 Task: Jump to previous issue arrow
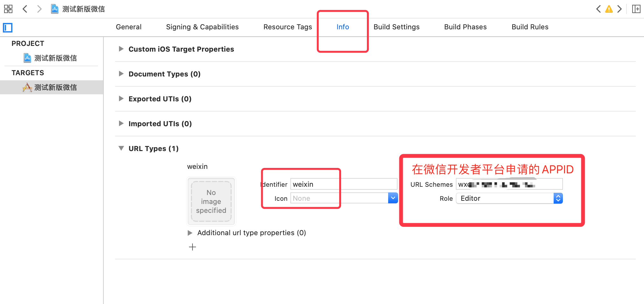598,9
